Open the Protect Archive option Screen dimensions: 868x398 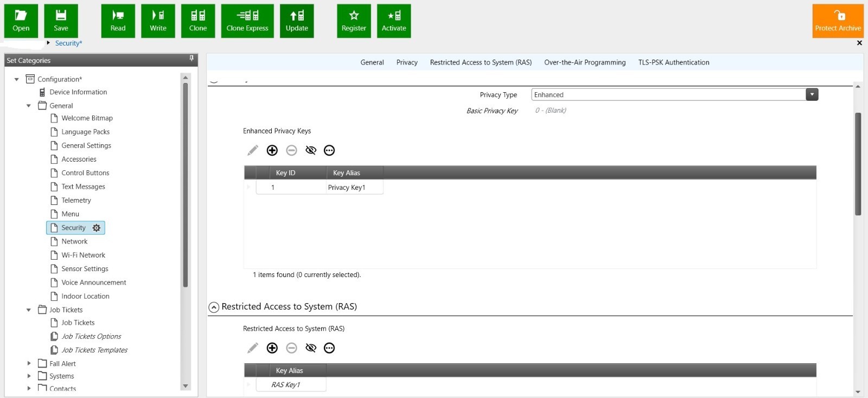coord(838,21)
